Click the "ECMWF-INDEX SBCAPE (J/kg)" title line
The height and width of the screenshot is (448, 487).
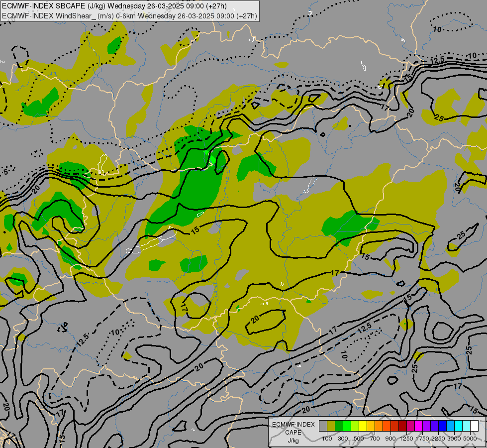[114, 6]
